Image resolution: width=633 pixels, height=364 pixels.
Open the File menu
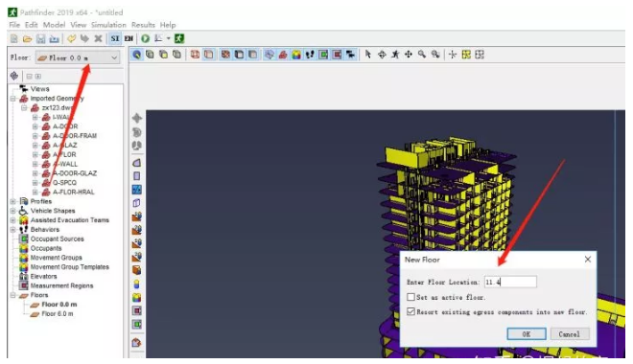click(14, 25)
